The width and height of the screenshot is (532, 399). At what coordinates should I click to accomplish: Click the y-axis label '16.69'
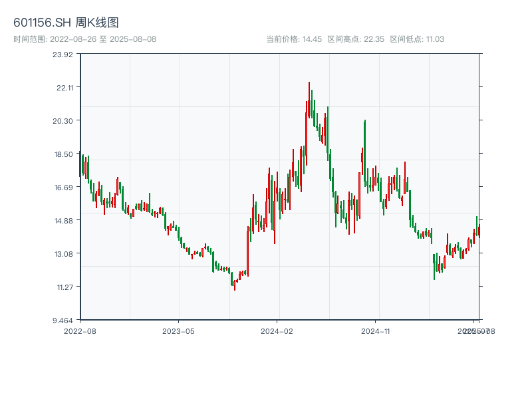coord(64,188)
